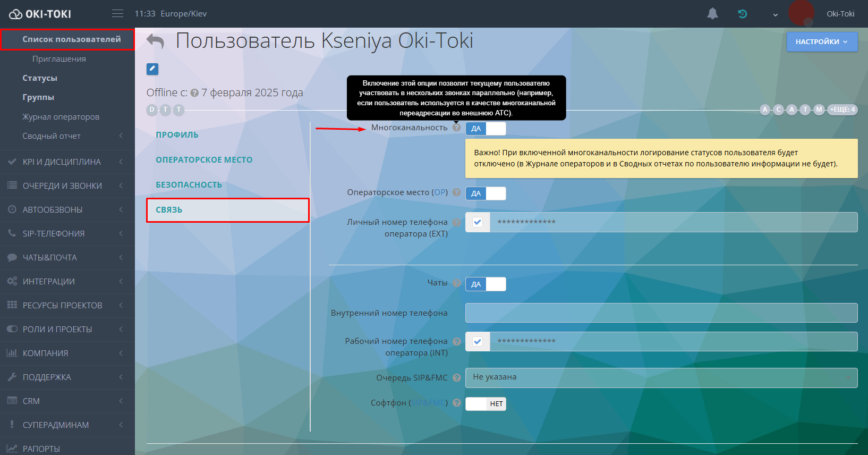
Task: Click the line chart icon for Рапорты
Action: coord(12,449)
